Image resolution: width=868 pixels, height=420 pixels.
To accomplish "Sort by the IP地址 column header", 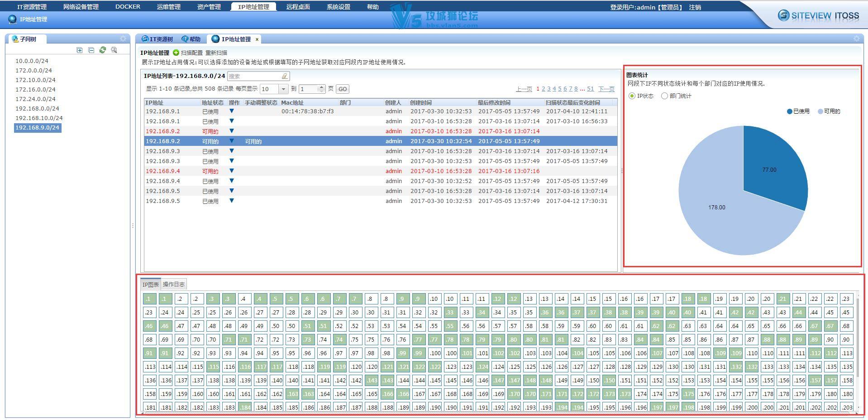I will click(154, 103).
